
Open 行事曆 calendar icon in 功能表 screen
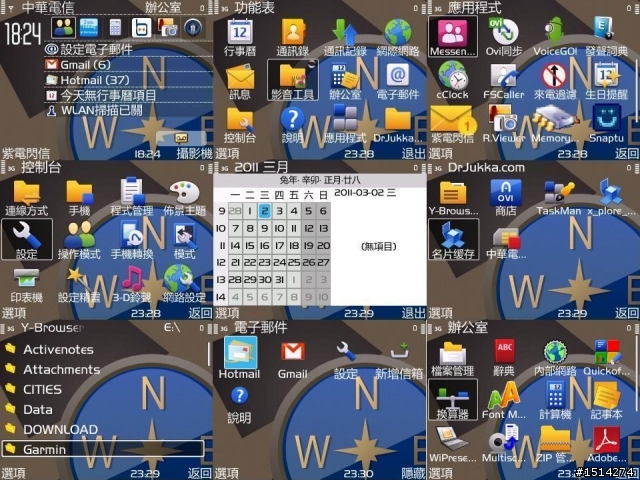(x=240, y=31)
